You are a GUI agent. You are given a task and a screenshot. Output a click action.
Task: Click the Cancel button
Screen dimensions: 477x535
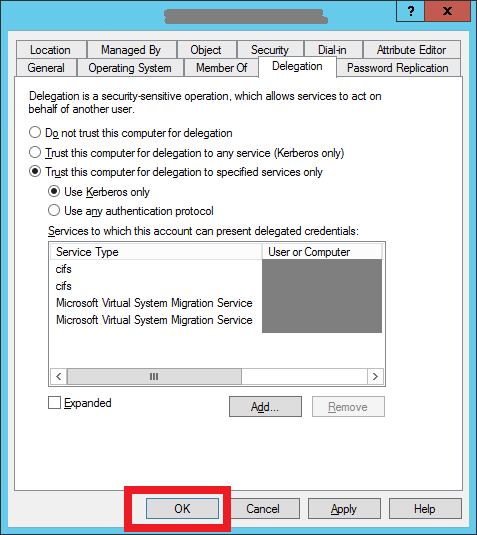click(x=263, y=509)
